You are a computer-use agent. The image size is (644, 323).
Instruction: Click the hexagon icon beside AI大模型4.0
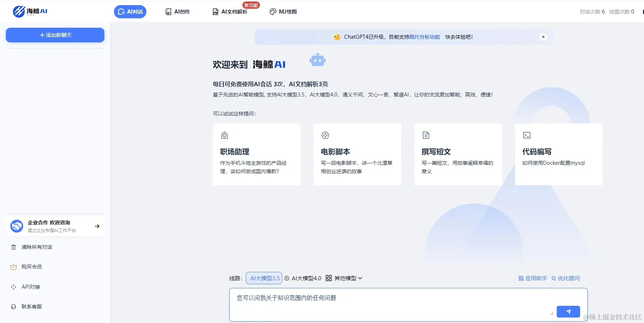click(x=287, y=278)
